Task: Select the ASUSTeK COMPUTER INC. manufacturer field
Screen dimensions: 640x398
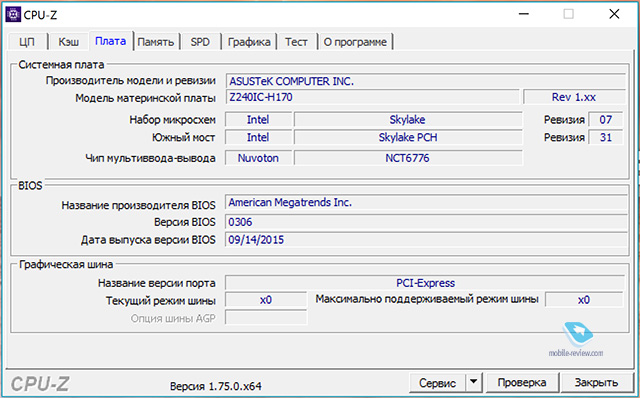Action: [425, 81]
